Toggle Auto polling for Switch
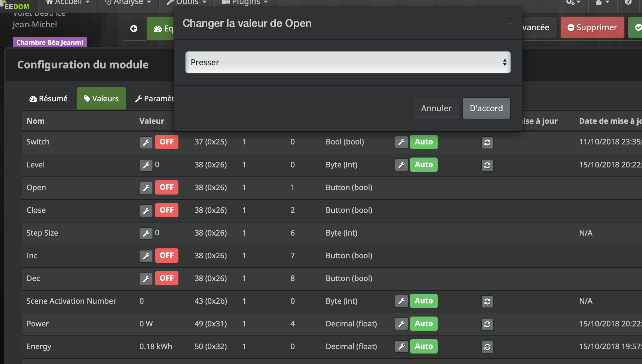This screenshot has width=642, height=364. [424, 142]
